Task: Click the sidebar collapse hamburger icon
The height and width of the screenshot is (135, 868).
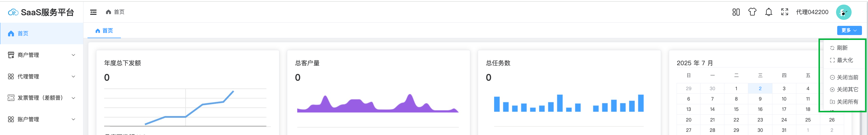Action: [x=93, y=12]
